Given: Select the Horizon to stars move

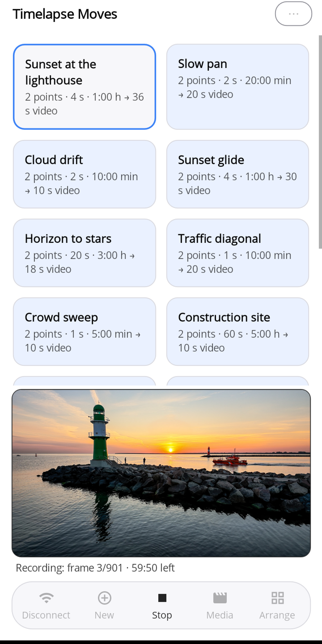Looking at the screenshot, I should click(85, 253).
